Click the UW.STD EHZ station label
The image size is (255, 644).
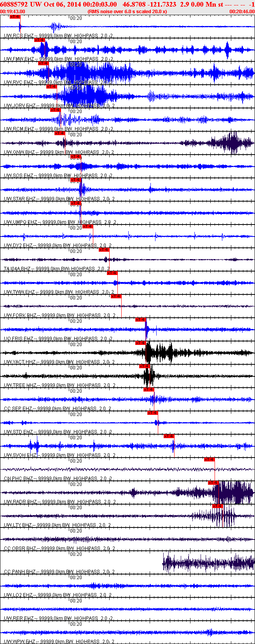coord(19,432)
